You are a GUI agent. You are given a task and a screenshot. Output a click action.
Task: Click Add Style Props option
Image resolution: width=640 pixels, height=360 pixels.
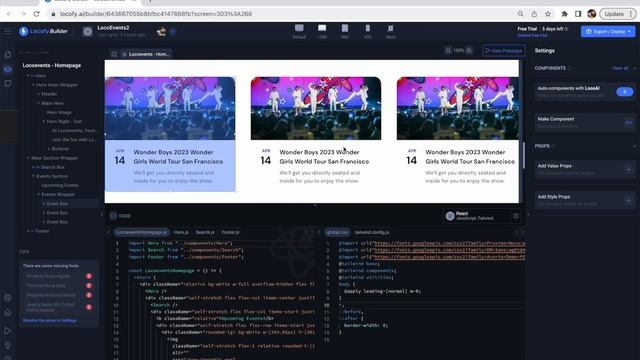(x=584, y=200)
